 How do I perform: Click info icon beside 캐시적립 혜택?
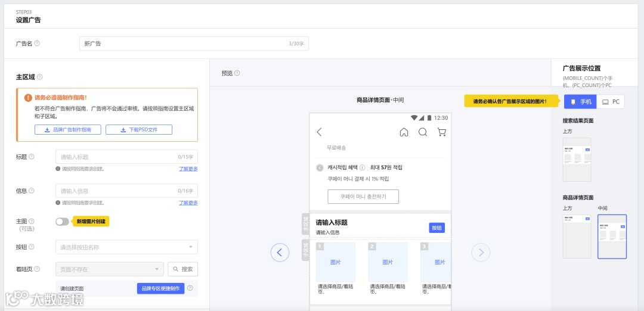363,167
